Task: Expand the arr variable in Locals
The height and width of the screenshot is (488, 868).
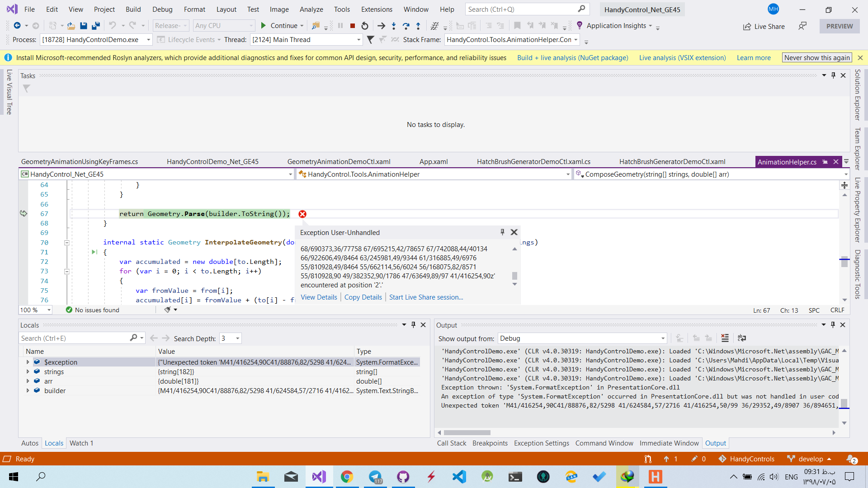Action: [x=28, y=381]
